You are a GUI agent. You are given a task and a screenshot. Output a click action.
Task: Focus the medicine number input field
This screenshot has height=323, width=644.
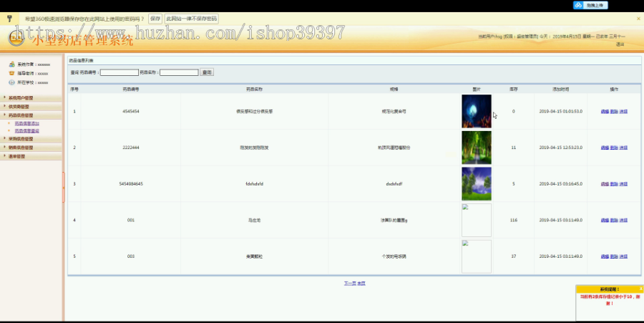click(x=119, y=72)
